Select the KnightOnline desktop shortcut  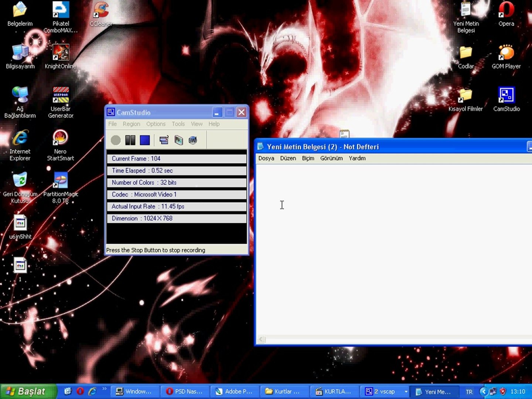click(61, 57)
